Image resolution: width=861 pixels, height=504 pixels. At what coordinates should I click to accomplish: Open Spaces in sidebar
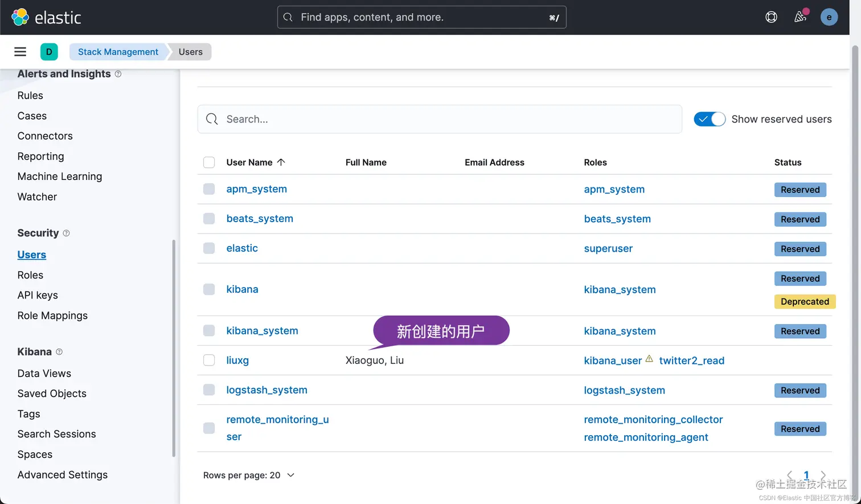35,454
